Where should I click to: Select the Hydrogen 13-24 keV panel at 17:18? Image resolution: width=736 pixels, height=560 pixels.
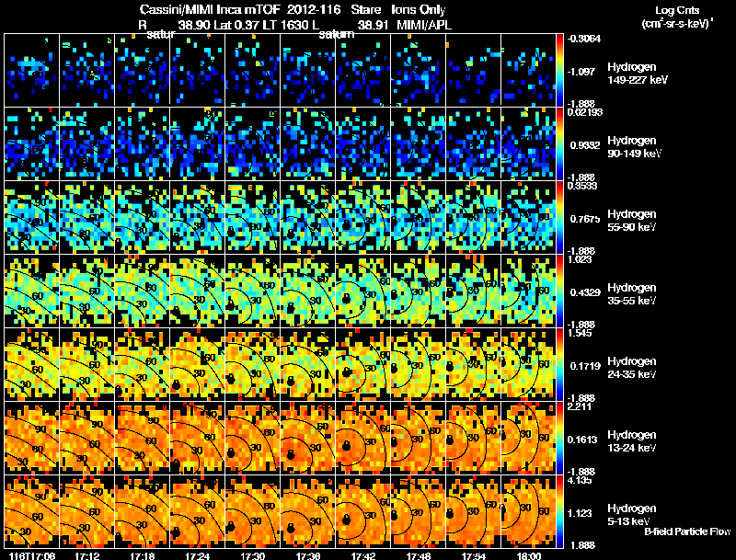pyautogui.click(x=143, y=438)
